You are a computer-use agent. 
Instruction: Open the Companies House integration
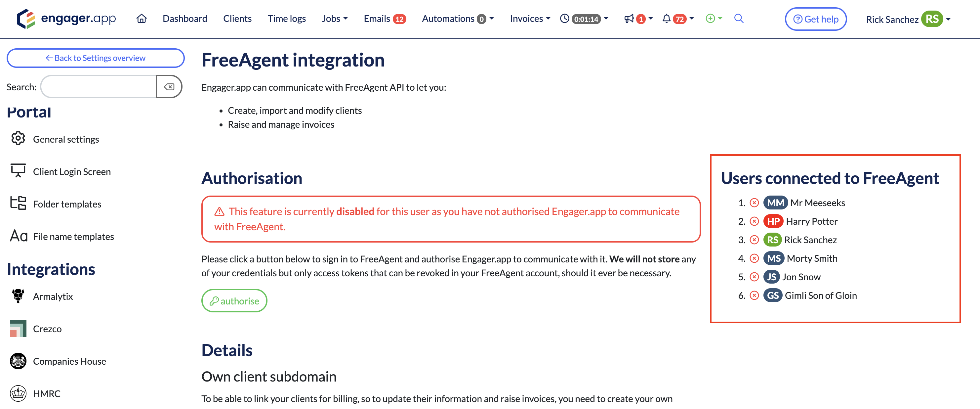click(70, 361)
